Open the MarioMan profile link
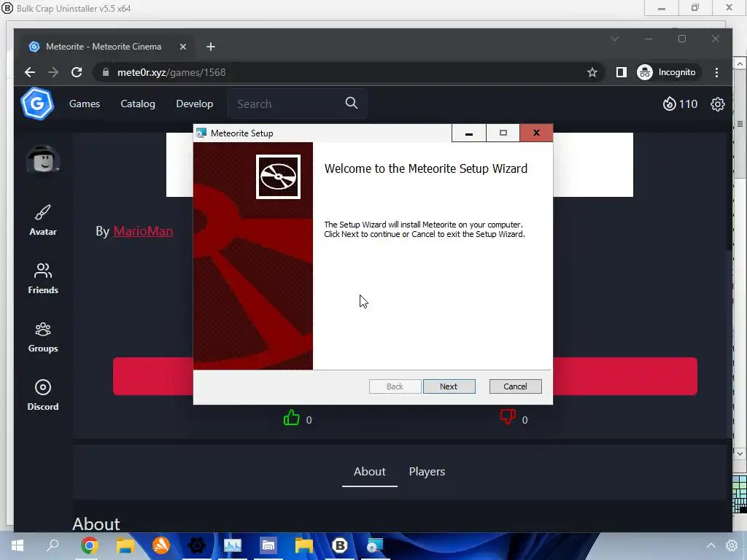 143,231
